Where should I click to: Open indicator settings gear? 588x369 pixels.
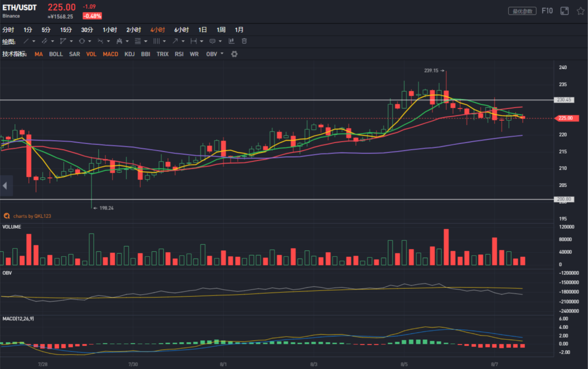click(234, 54)
